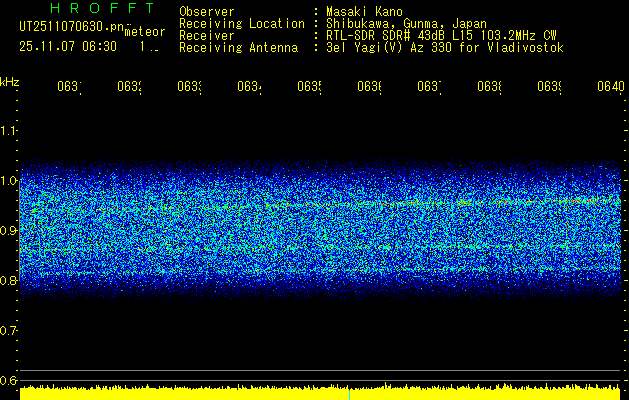Viewport: 629px width, 400px height.
Task: Select "Shibukawa, Gunma, Japan" location text
Action: point(406,24)
